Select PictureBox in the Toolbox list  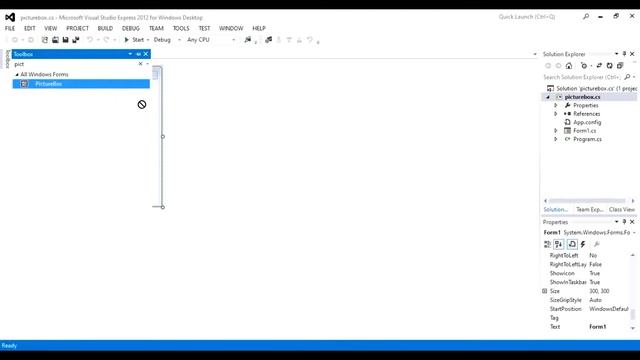click(x=81, y=84)
